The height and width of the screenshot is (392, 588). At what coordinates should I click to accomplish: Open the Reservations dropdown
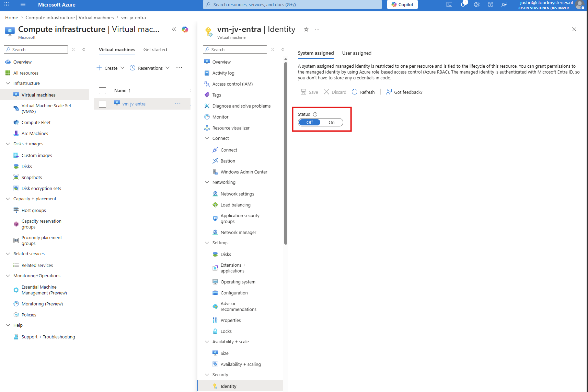pyautogui.click(x=150, y=68)
